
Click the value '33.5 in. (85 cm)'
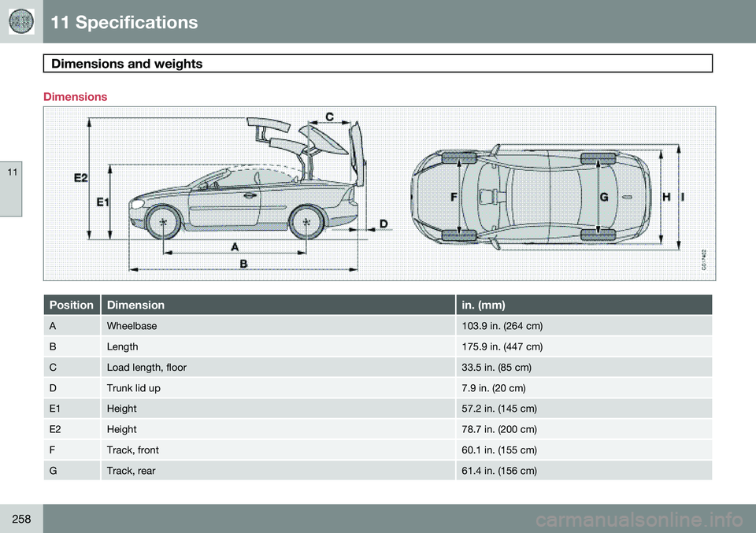pyautogui.click(x=496, y=367)
